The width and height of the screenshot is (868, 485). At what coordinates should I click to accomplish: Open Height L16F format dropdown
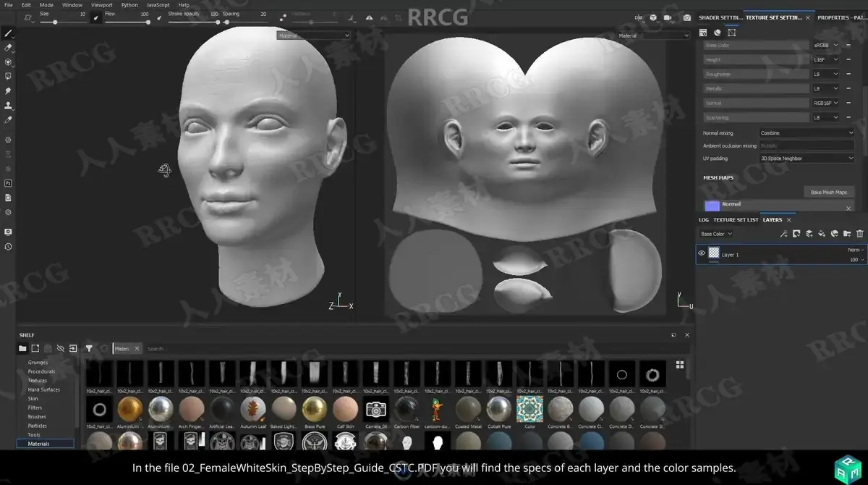point(826,59)
